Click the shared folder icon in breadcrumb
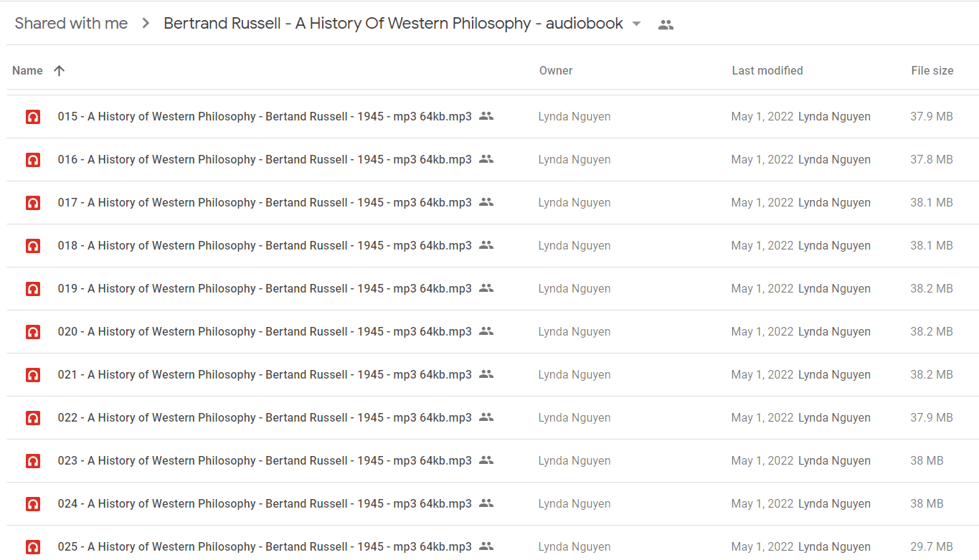 [x=666, y=24]
